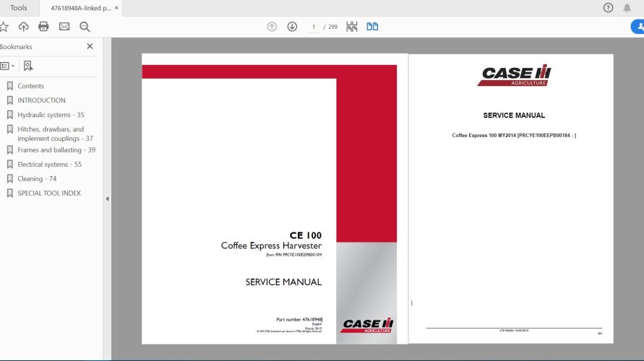Click the second page with CASE logo
Viewport: 644px width, 361px height.
(511, 199)
